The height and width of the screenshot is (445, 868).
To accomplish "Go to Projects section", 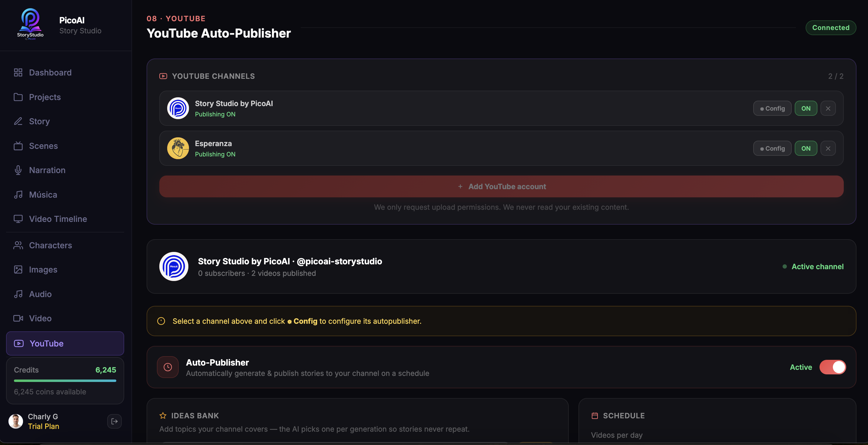I will [x=65, y=97].
